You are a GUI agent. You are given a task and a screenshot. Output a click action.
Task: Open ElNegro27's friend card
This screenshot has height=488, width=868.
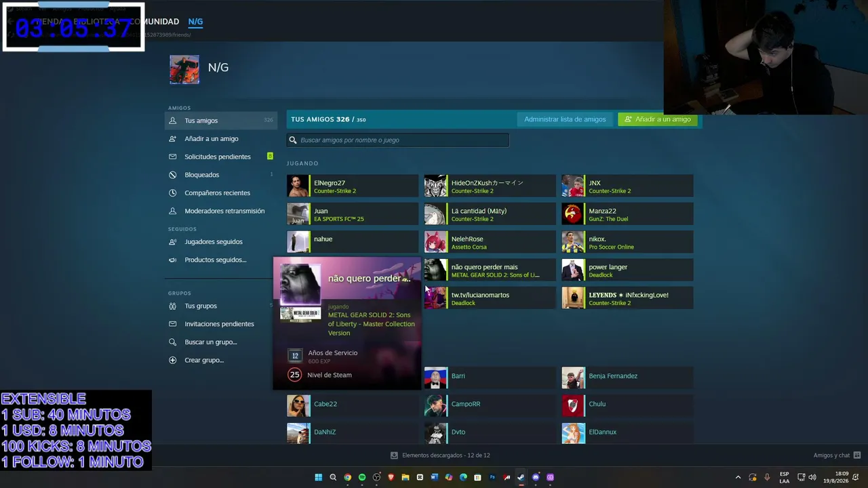pyautogui.click(x=353, y=186)
